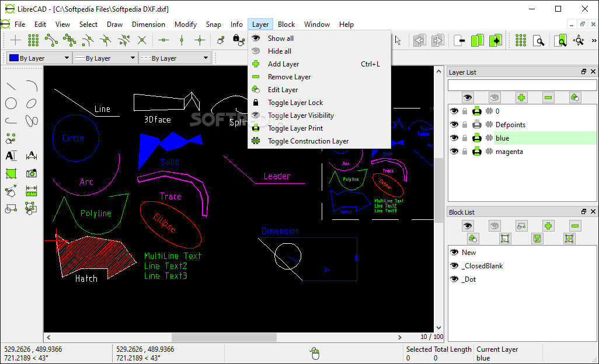
Task: Enable Snap on Grid
Action: point(33,40)
